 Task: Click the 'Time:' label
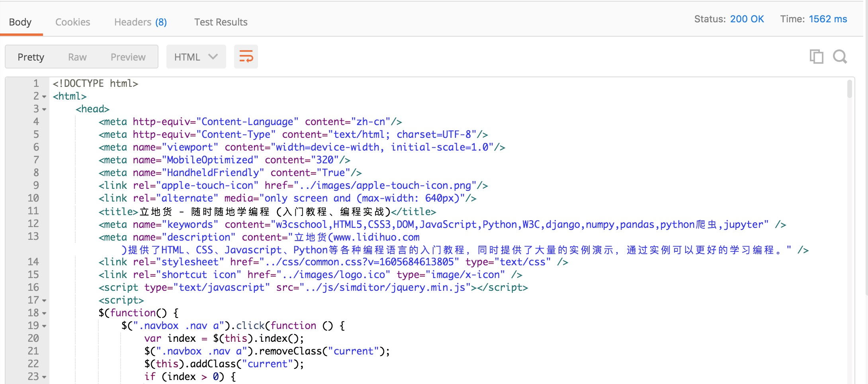tap(792, 19)
